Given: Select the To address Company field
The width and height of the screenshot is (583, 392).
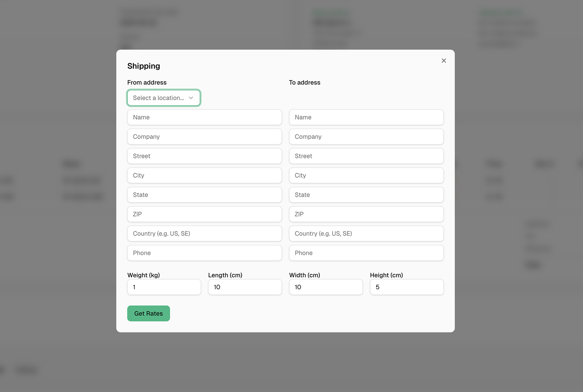Looking at the screenshot, I should point(366,137).
